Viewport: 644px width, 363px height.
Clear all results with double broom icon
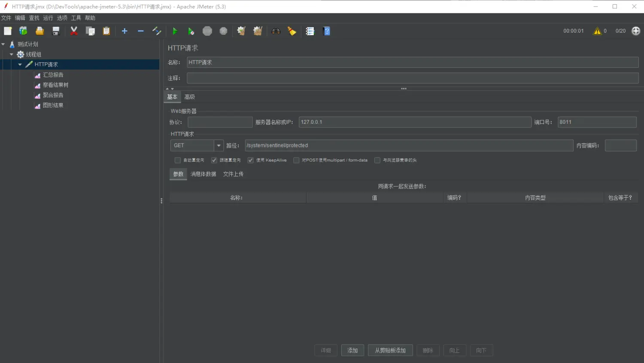[258, 31]
